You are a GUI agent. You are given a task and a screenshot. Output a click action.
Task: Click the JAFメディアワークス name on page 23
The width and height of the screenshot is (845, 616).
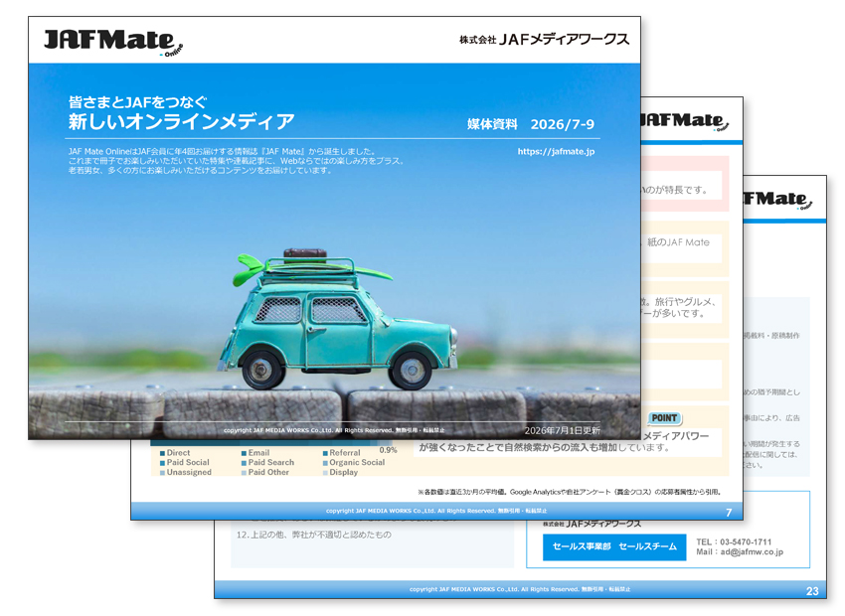pyautogui.click(x=591, y=524)
